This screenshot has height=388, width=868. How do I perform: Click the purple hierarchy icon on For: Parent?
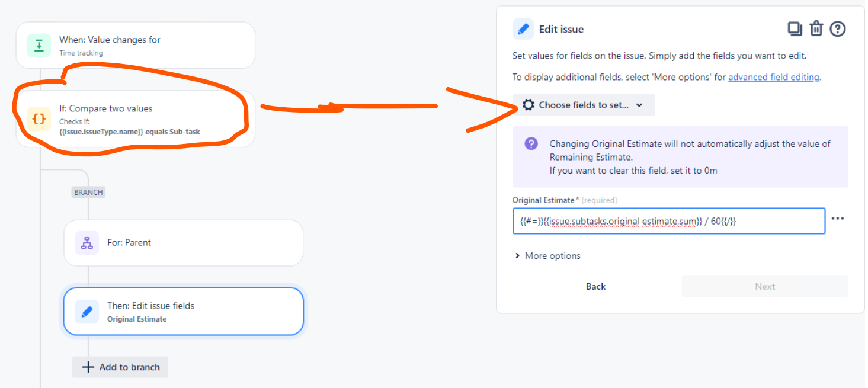pyautogui.click(x=86, y=242)
